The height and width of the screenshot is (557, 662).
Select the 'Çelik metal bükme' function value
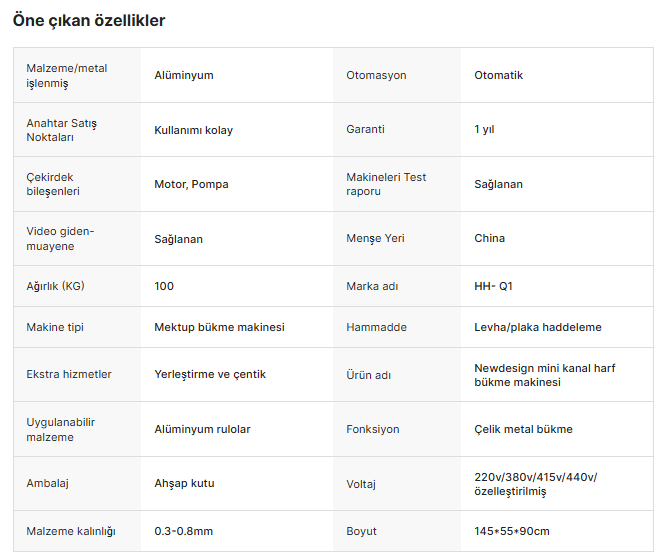point(523,429)
